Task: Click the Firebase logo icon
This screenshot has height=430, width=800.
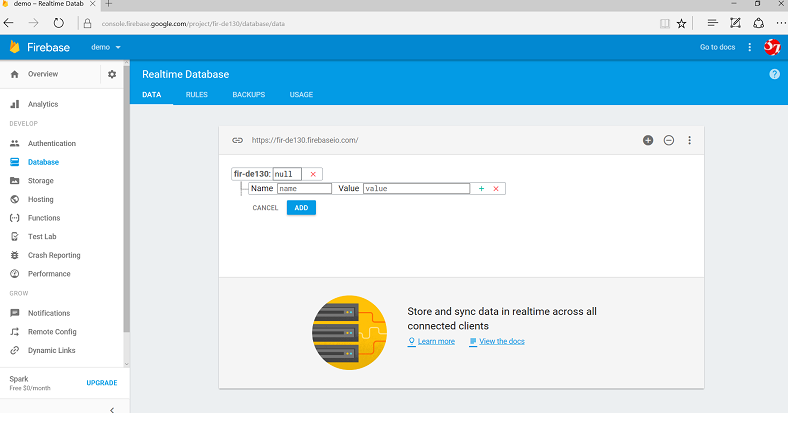Action: [15, 47]
